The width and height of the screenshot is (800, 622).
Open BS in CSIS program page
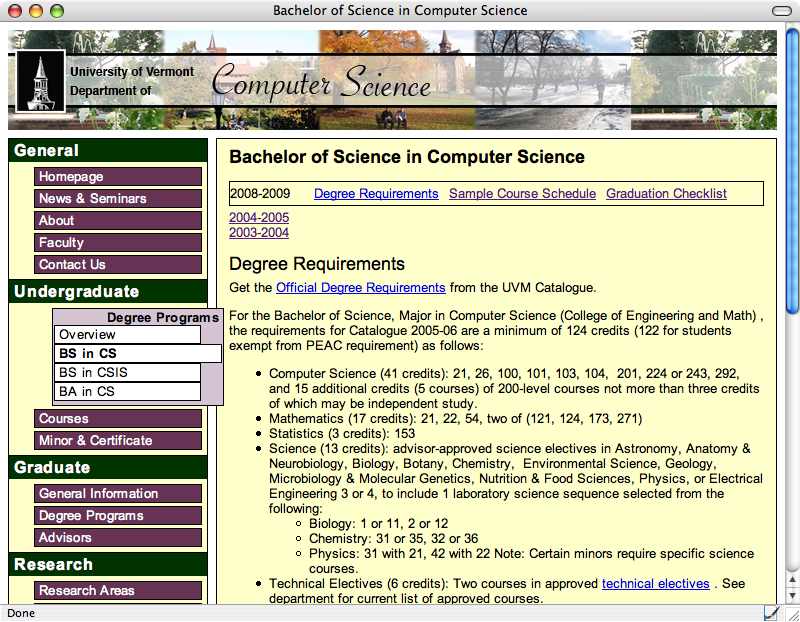click(128, 372)
